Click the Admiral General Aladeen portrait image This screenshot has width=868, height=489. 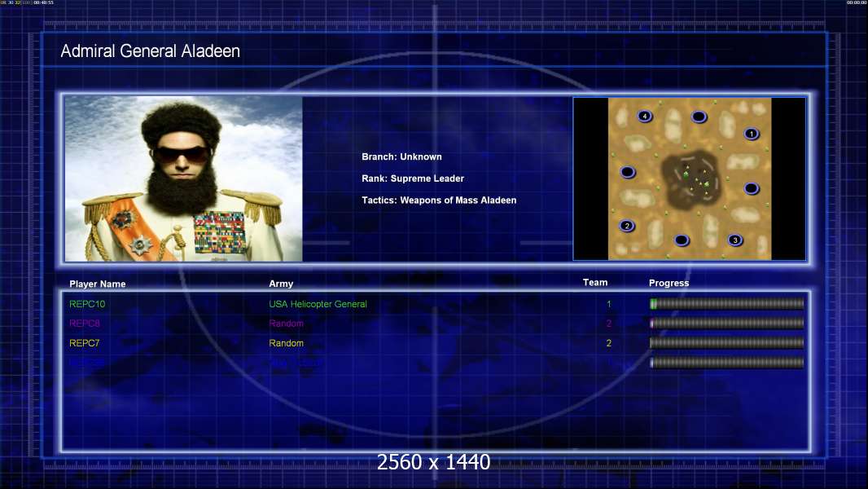tap(184, 178)
